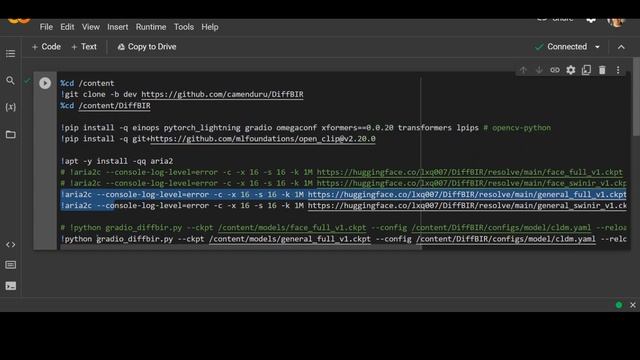Open the Edit menu
Viewport: 640px width, 360px height.
point(67,27)
